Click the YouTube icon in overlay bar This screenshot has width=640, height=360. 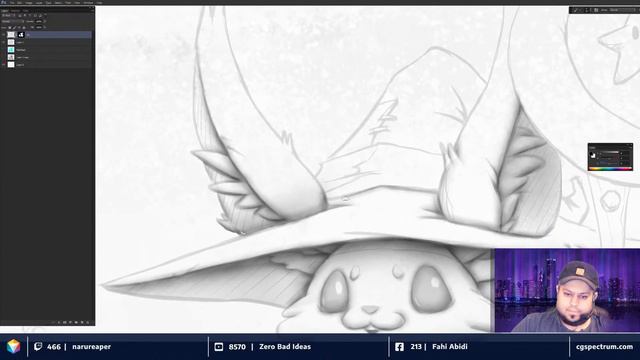point(219,347)
